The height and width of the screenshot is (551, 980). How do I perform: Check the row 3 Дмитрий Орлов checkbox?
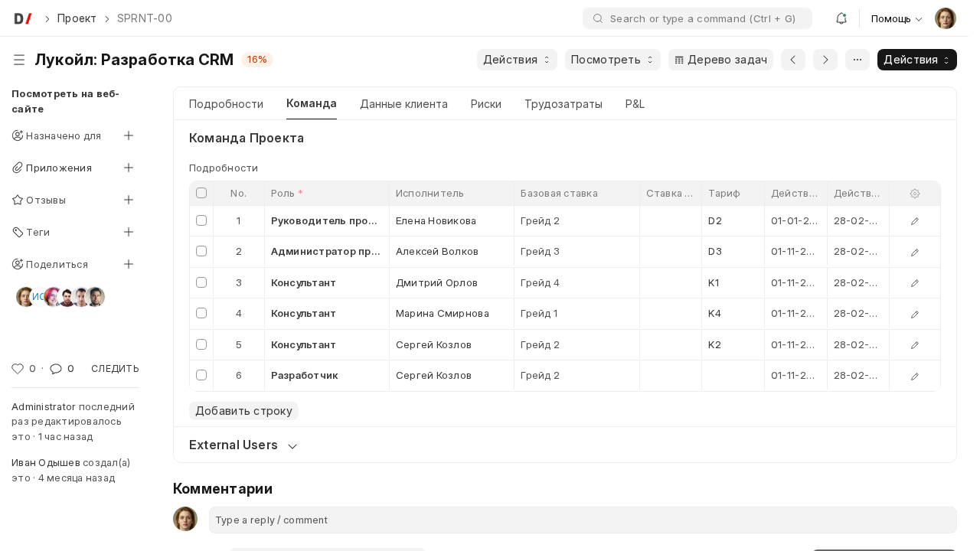(x=201, y=282)
